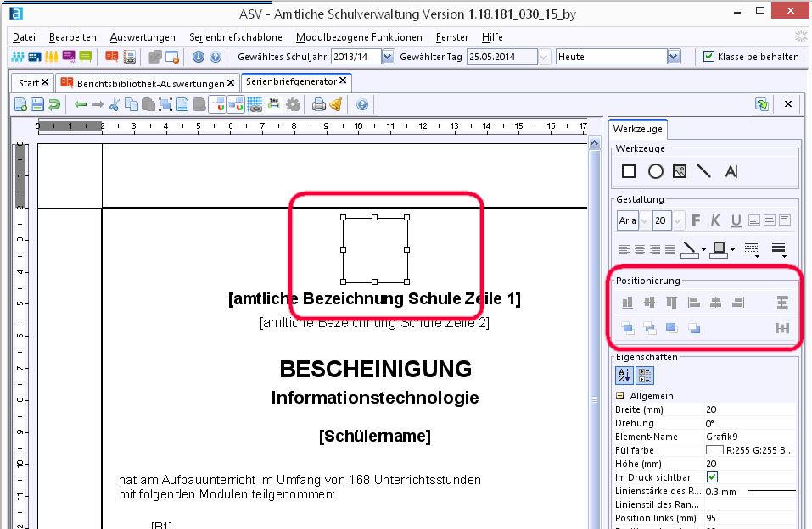
Task: Distribute elements horizontally evenly
Action: pyautogui.click(x=782, y=327)
